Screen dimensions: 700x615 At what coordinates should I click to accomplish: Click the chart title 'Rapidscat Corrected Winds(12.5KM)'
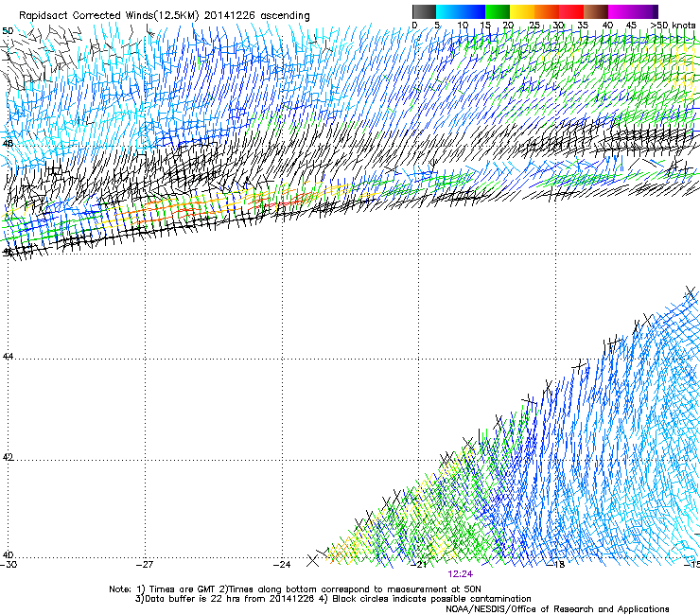(109, 16)
